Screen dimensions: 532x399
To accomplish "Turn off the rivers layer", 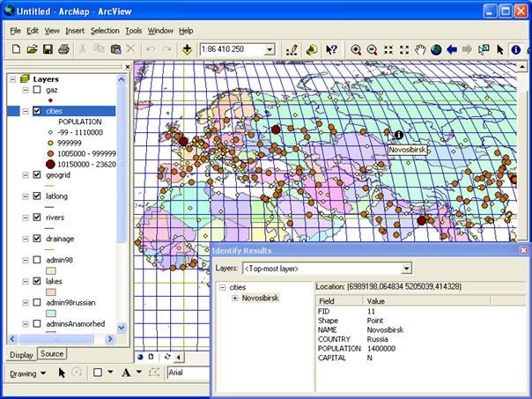I will coord(36,217).
